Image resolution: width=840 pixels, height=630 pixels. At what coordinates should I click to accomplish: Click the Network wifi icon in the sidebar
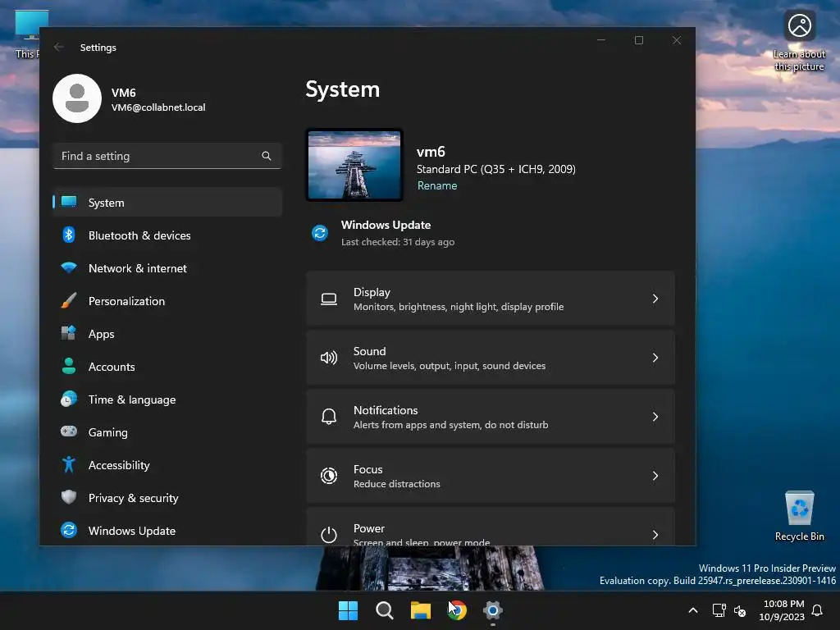69,267
